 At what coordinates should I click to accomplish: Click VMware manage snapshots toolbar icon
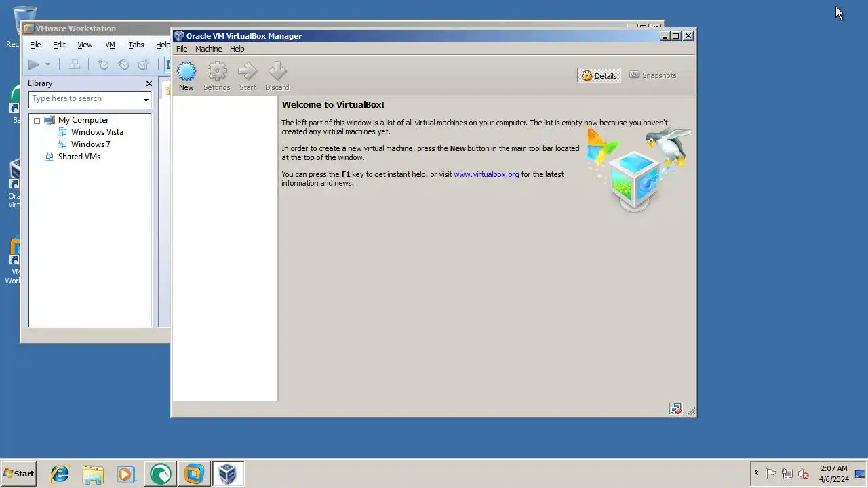(x=143, y=64)
